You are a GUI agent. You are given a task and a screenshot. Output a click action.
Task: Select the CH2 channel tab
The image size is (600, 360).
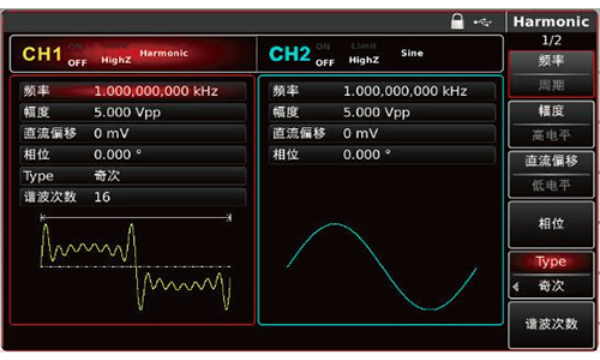click(x=380, y=54)
